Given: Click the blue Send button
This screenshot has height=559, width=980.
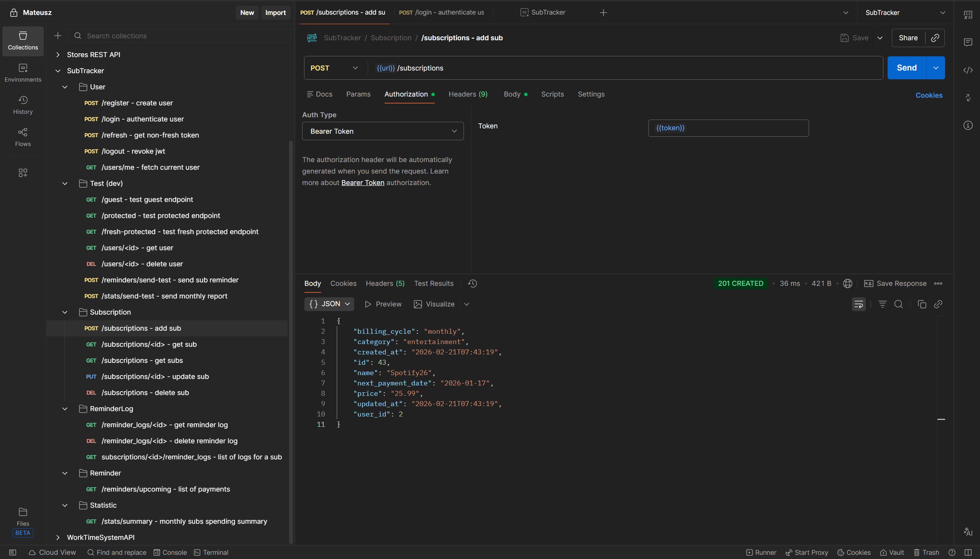Looking at the screenshot, I should pyautogui.click(x=906, y=68).
